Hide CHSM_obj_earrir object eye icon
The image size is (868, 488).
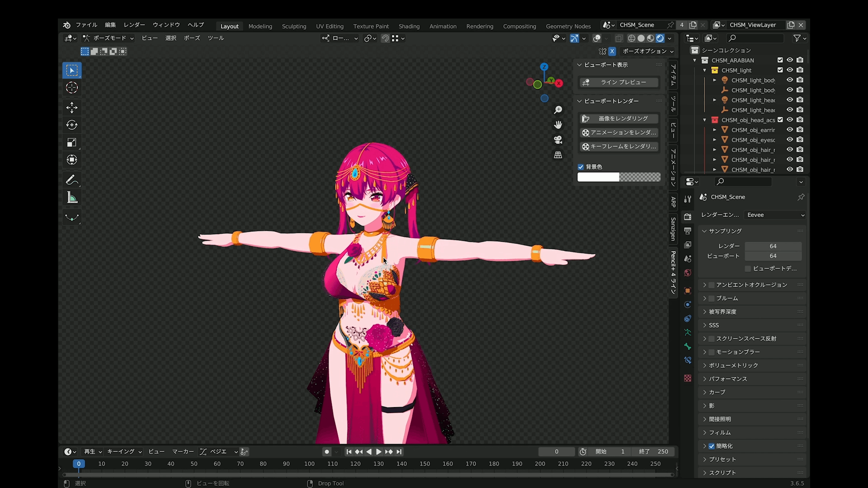point(790,130)
